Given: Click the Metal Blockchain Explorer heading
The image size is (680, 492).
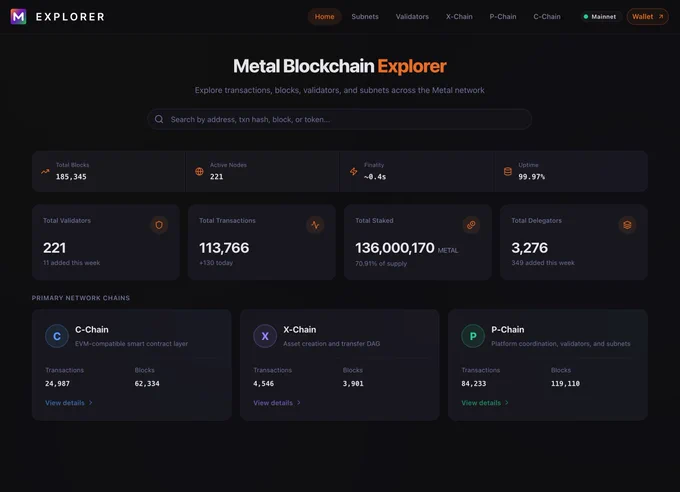Looking at the screenshot, I should coord(340,66).
